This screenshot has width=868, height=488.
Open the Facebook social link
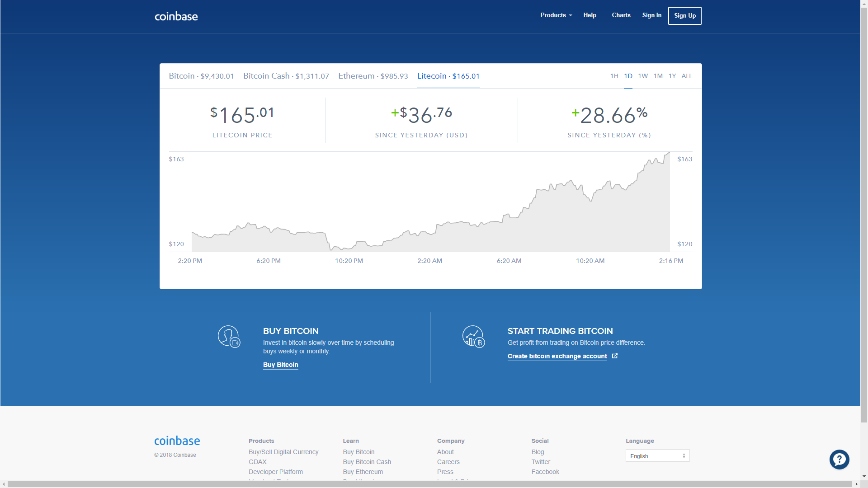coord(545,472)
